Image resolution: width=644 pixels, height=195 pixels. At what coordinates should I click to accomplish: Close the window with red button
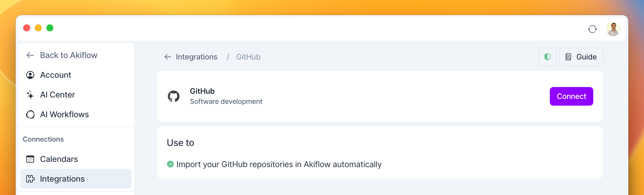point(27,28)
